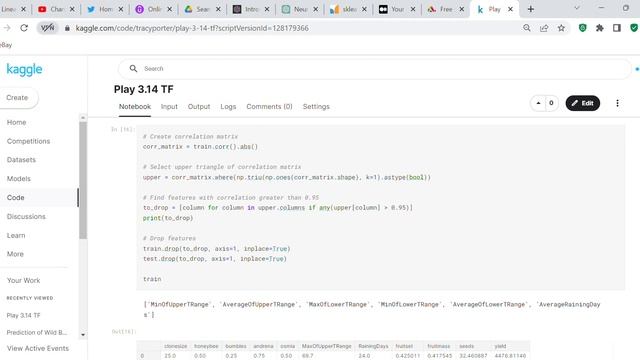Close the active Play Kaggle tab

pyautogui.click(x=510, y=9)
